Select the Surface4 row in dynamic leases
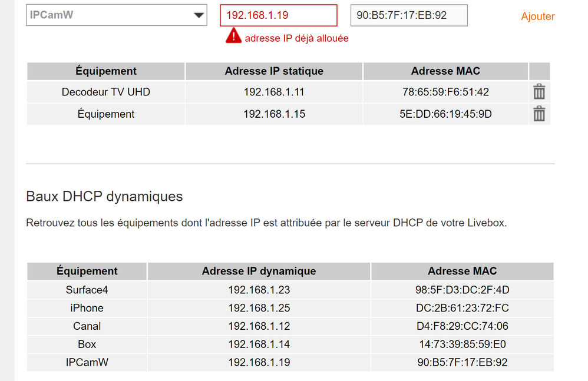588x381 pixels. click(x=87, y=290)
